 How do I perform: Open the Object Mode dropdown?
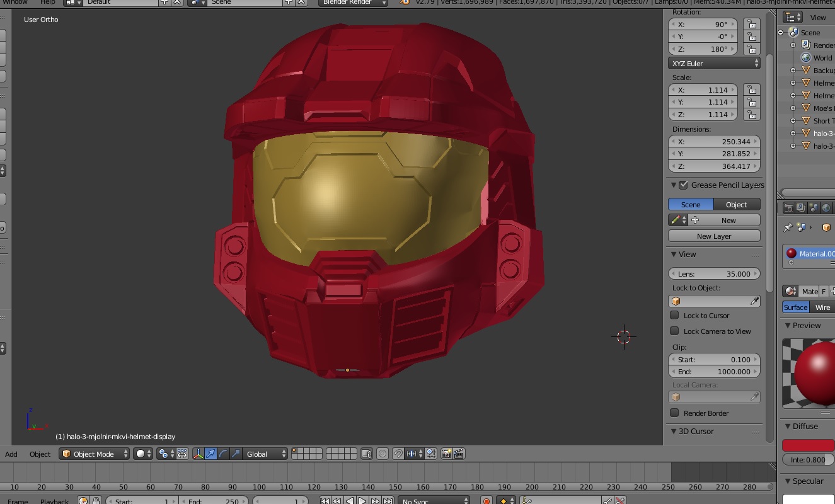click(x=94, y=454)
